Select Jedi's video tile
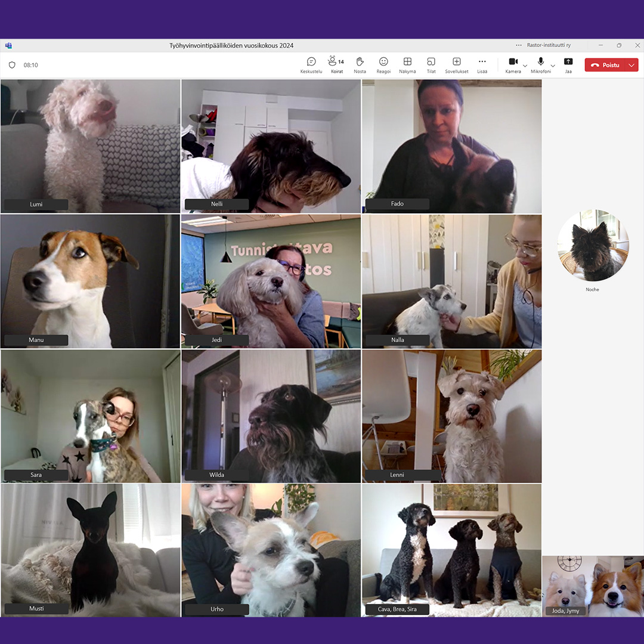Screen dimensions: 644x644 pyautogui.click(x=271, y=281)
